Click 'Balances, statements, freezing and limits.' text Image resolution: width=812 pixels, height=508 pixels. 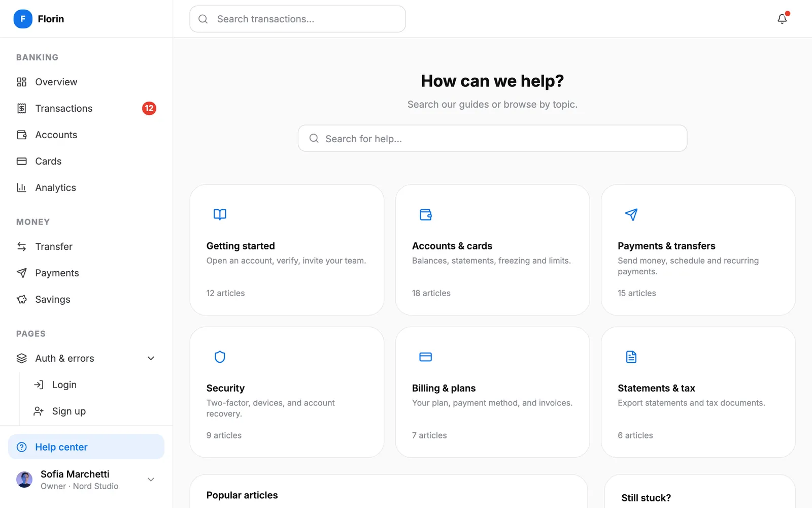[491, 261]
